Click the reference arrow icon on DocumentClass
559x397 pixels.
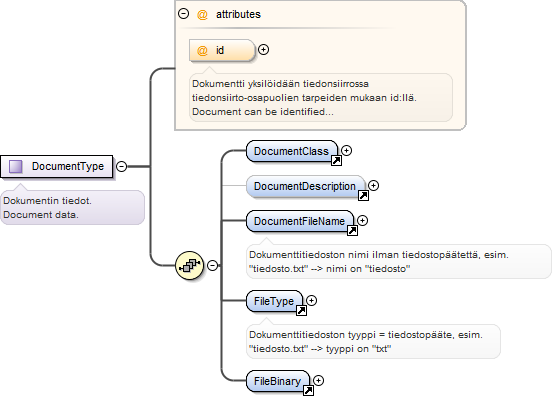point(336,161)
